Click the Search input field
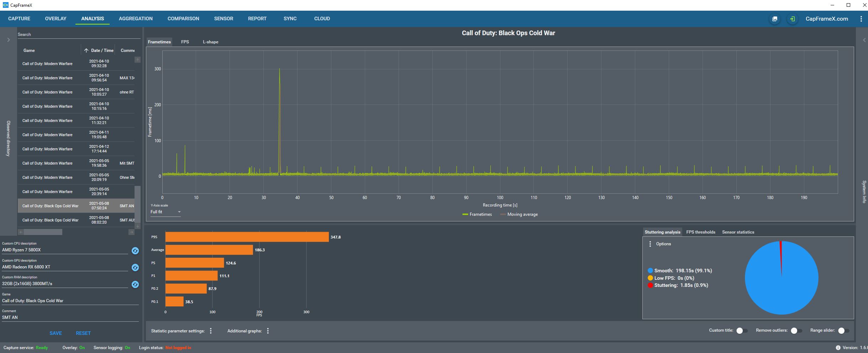Screen dimensions: 868x353 (x=79, y=34)
